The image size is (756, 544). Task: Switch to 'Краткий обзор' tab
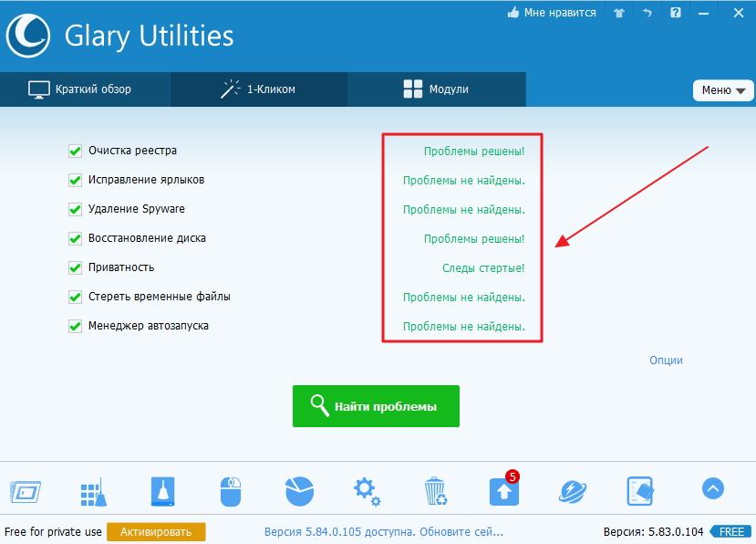point(85,89)
